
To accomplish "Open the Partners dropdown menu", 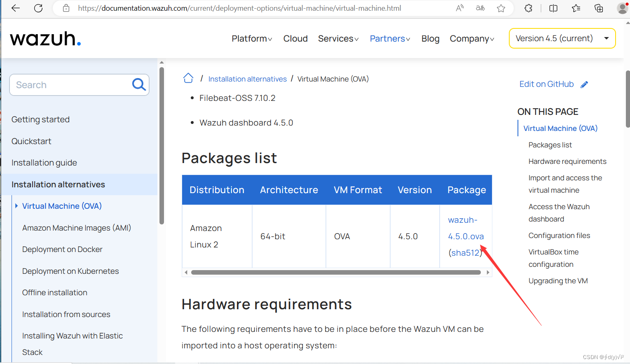I will [x=390, y=38].
